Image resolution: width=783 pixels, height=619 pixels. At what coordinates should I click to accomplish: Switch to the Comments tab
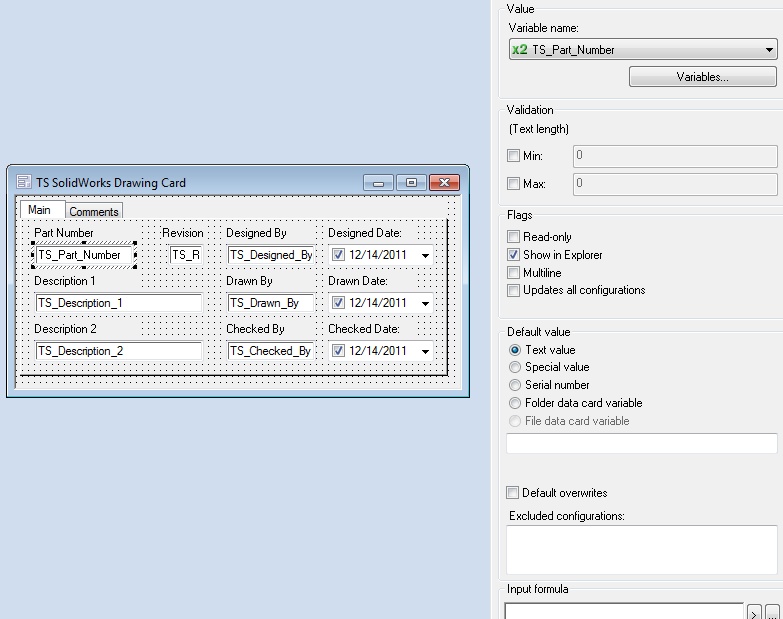point(94,211)
